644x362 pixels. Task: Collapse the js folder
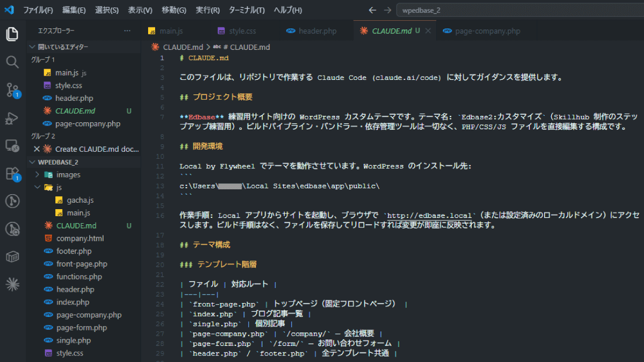(x=84, y=187)
